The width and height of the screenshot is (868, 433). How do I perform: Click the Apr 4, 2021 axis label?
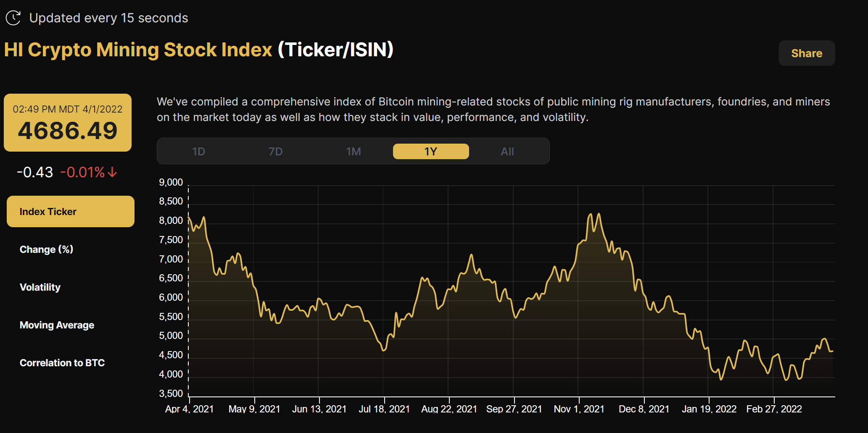pyautogui.click(x=190, y=409)
